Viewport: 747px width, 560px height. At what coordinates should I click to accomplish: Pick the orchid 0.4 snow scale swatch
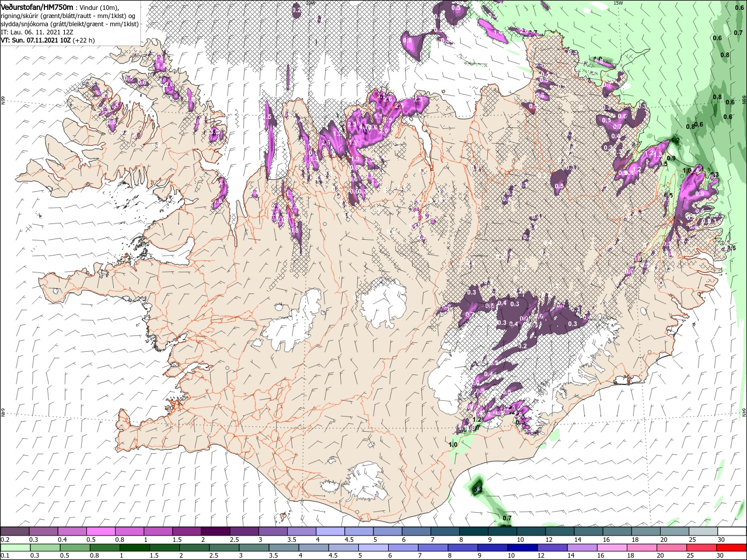point(72,531)
